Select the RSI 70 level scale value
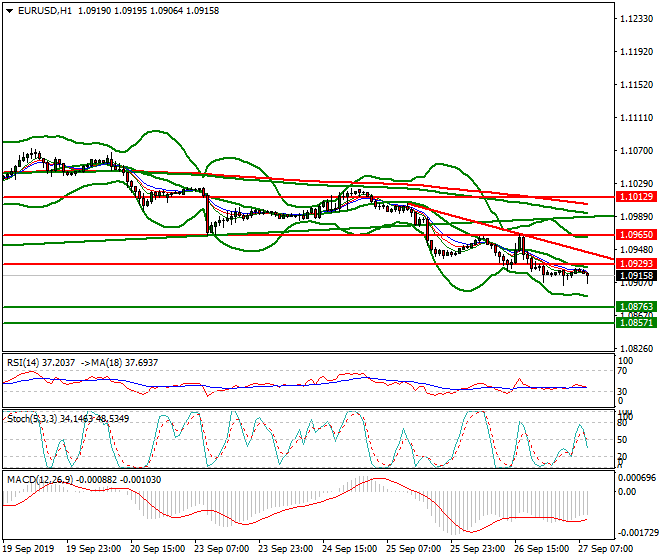The height and width of the screenshot is (560, 660). point(622,371)
